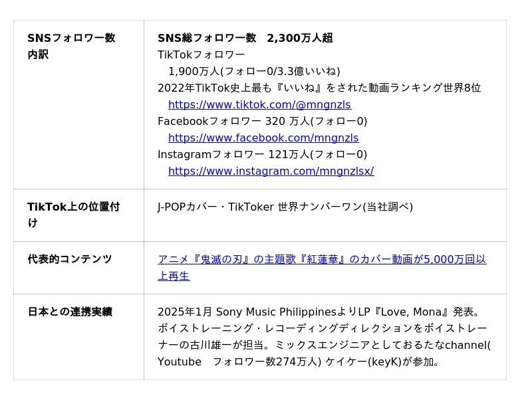Open the TikTok @mngnzls profile link

[259, 104]
